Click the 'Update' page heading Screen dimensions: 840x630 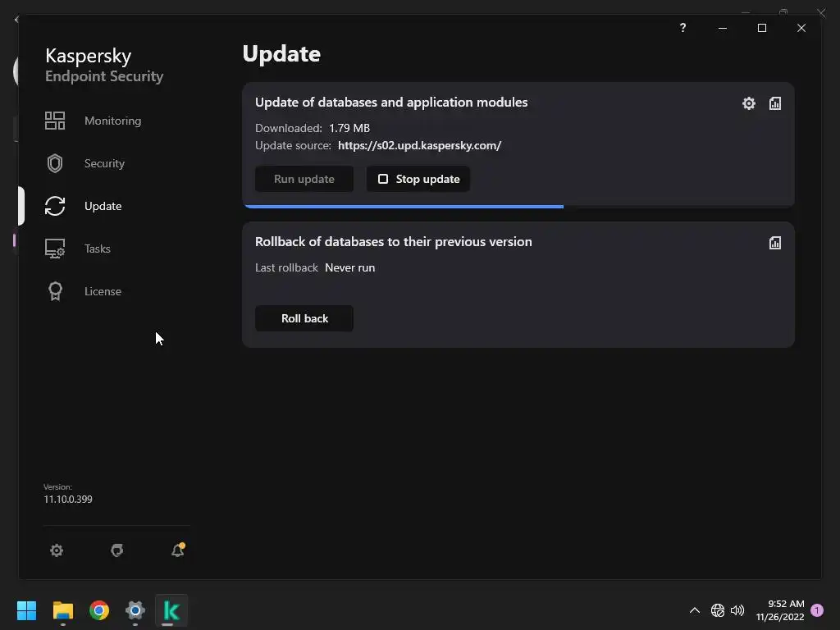click(282, 54)
